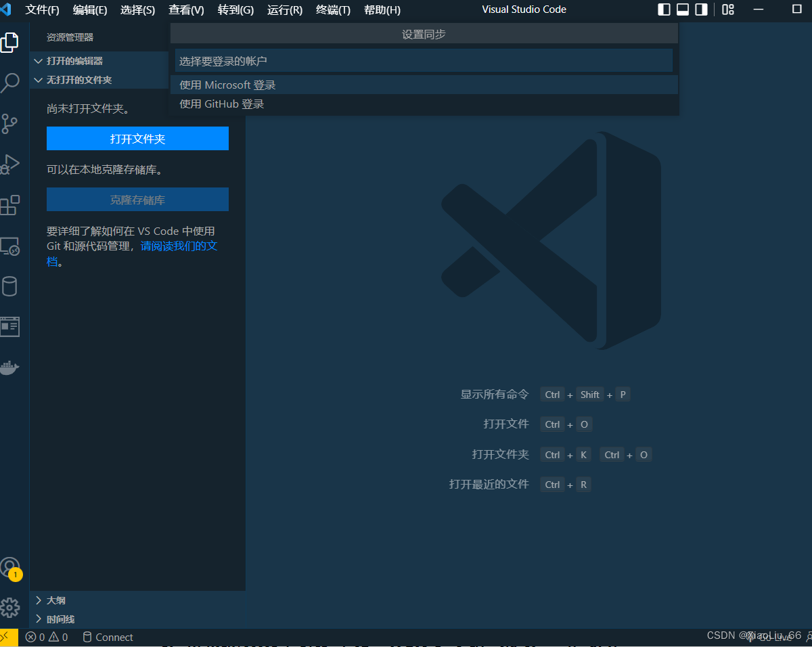
Task: Click the 打开文件夹 button
Action: [137, 139]
